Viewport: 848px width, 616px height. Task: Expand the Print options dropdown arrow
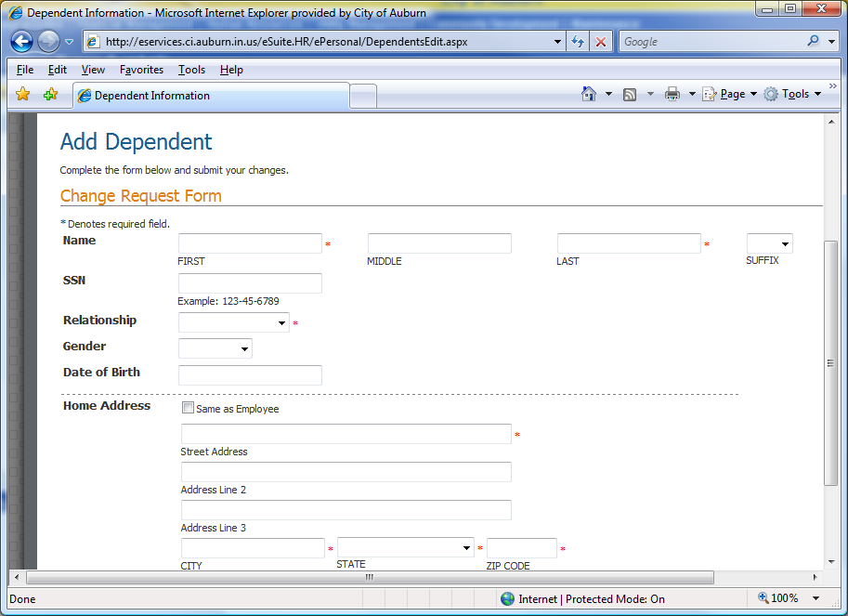click(x=692, y=94)
